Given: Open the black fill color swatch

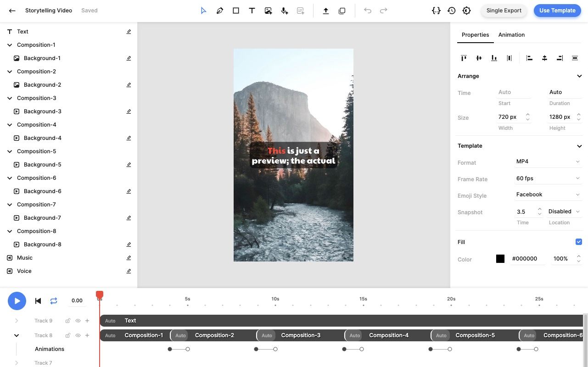Looking at the screenshot, I should click(500, 259).
